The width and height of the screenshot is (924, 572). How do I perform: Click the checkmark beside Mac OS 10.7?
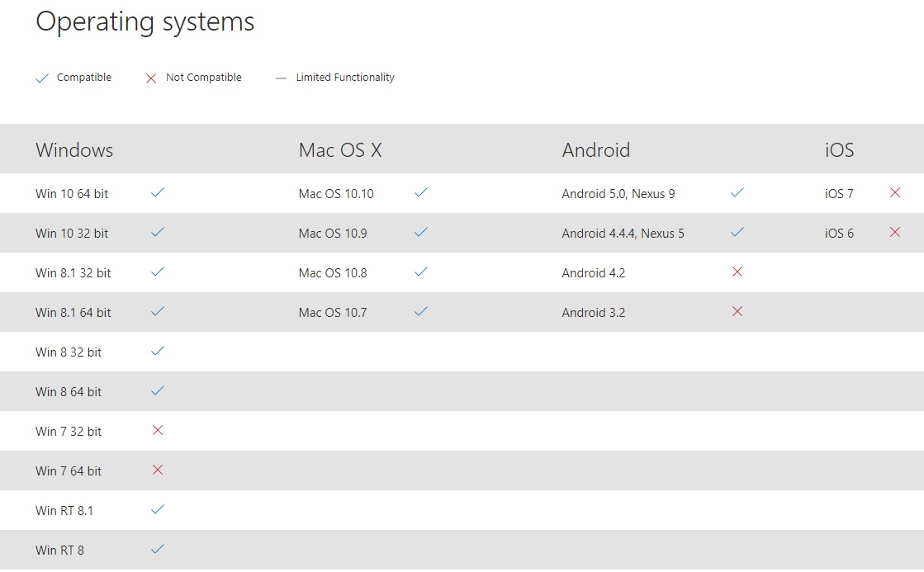point(421,311)
